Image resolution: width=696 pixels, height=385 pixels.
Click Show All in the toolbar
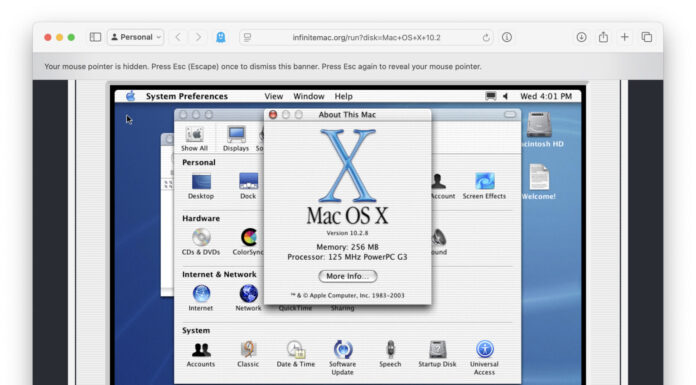[194, 139]
